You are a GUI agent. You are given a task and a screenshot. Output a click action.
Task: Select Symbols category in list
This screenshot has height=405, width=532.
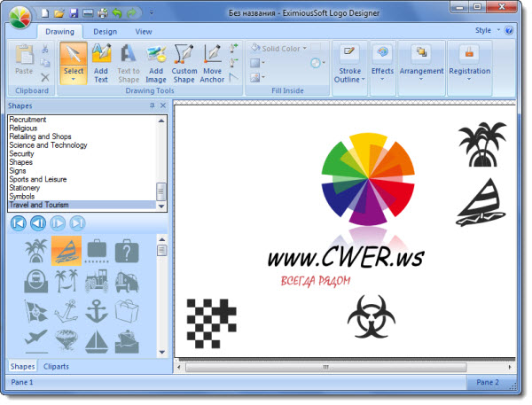tap(82, 196)
